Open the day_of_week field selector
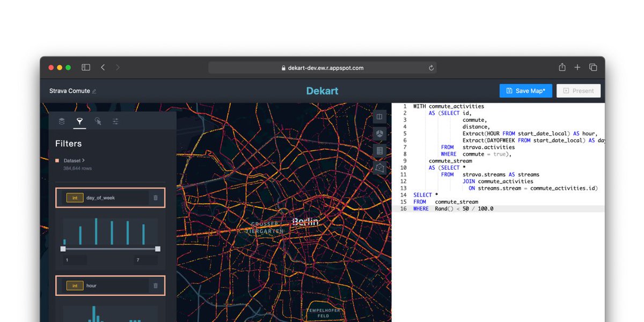Viewport: 644px width, 322px height. pyautogui.click(x=105, y=197)
